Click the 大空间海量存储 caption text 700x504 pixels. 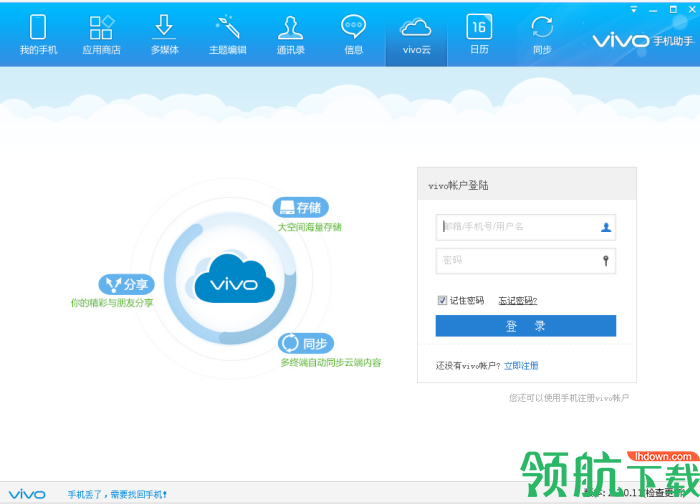309,227
